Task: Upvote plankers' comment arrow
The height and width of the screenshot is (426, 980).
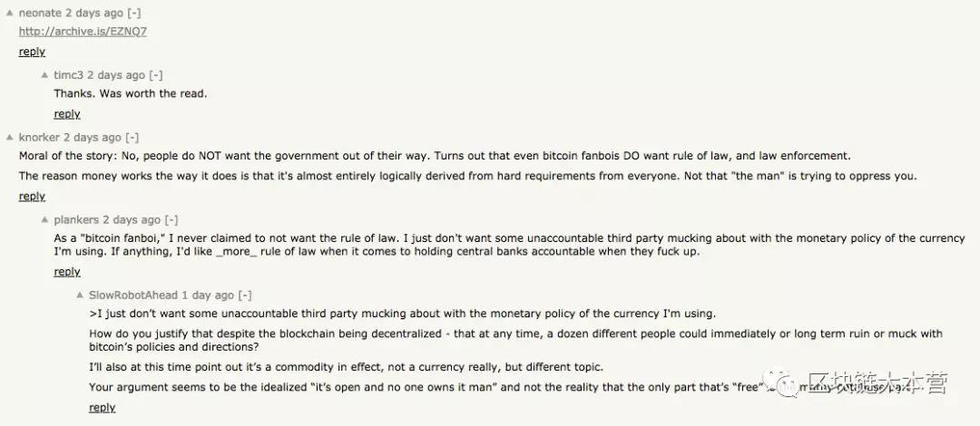Action: tap(44, 220)
